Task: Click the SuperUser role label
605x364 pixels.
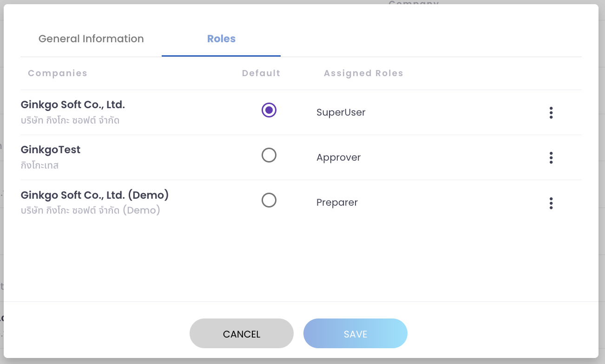Action: point(341,112)
